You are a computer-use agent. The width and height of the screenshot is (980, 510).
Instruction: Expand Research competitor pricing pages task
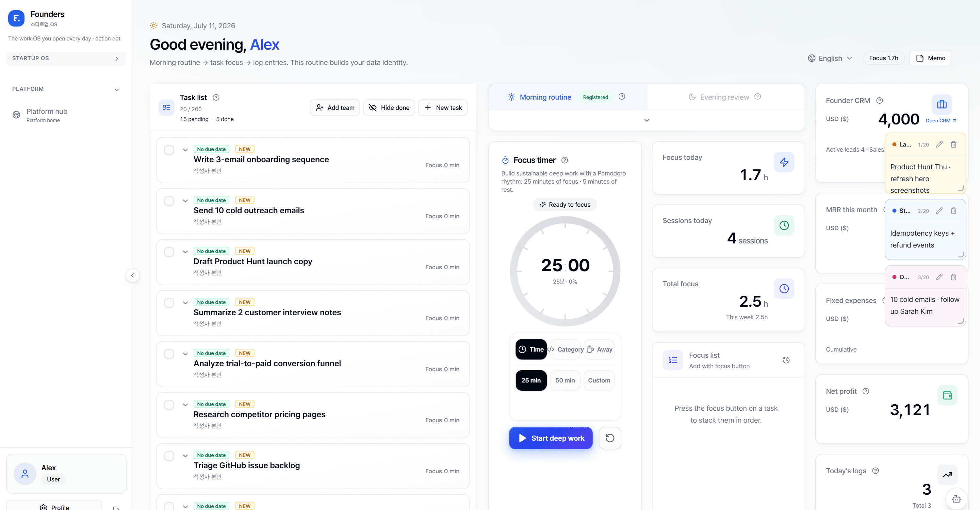tap(185, 405)
